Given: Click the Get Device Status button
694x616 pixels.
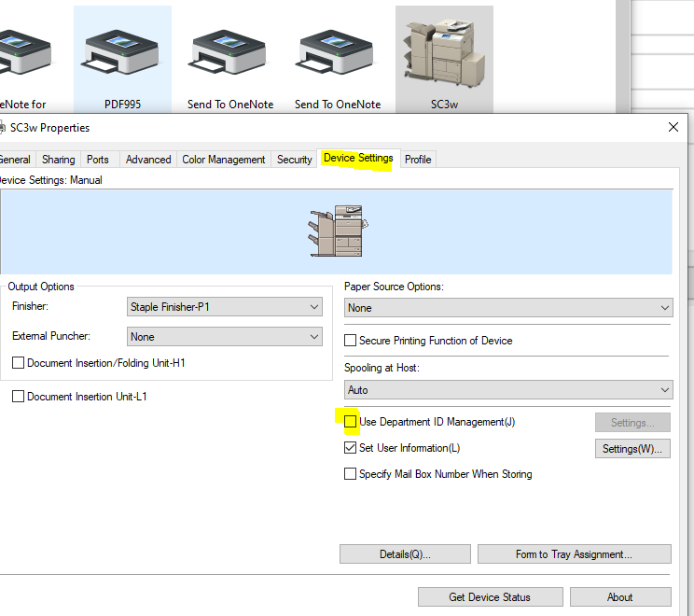Looking at the screenshot, I should 491,597.
